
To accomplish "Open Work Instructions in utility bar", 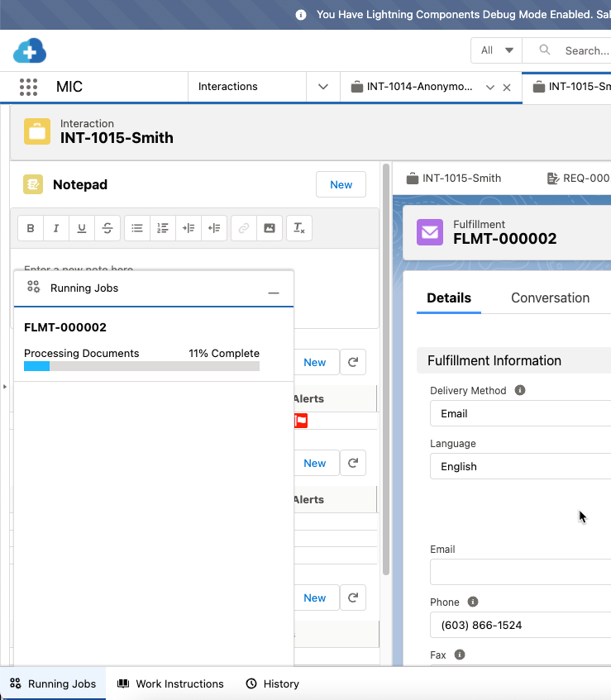I will [170, 683].
